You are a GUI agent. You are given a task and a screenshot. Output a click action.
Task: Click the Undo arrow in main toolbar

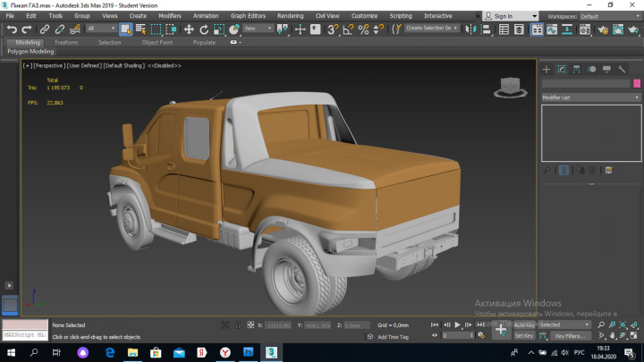(12, 29)
